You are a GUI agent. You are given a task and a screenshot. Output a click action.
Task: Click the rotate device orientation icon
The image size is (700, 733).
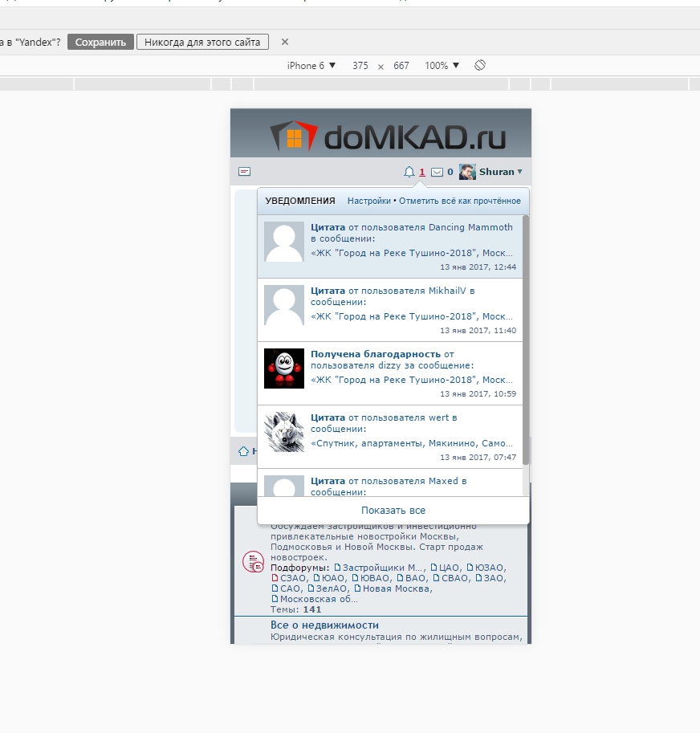[x=480, y=65]
